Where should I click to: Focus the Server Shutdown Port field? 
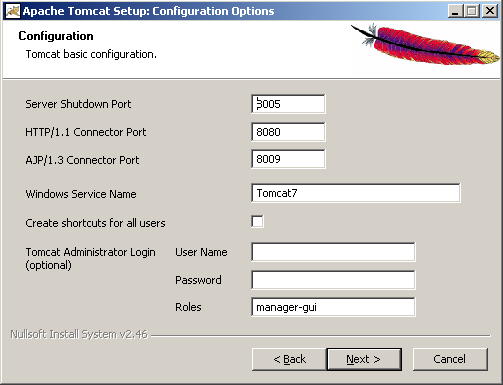tap(288, 104)
